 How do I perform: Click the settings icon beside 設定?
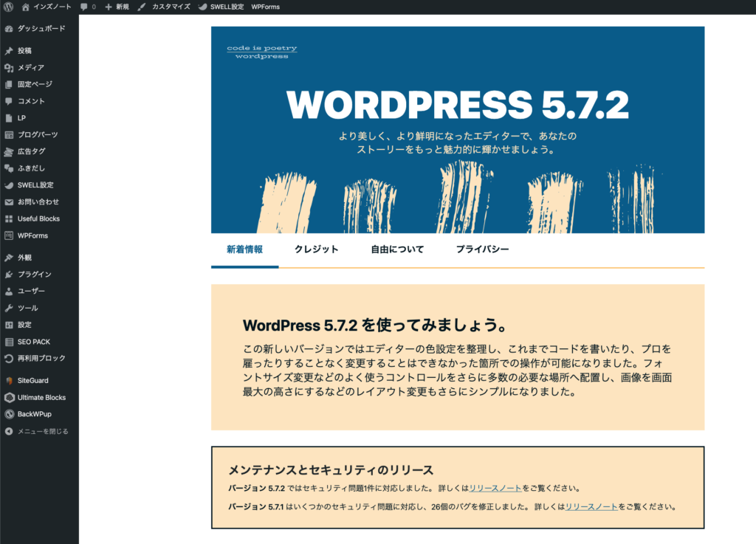9,325
